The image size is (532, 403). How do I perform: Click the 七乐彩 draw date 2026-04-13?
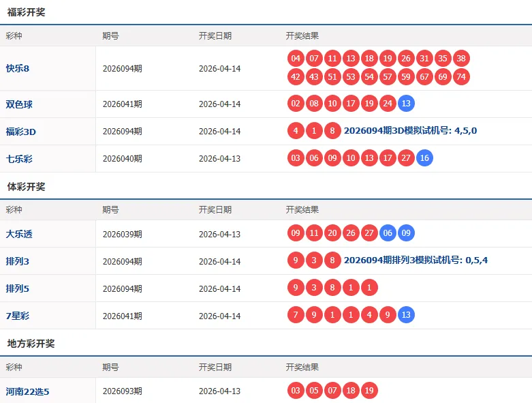coord(220,159)
